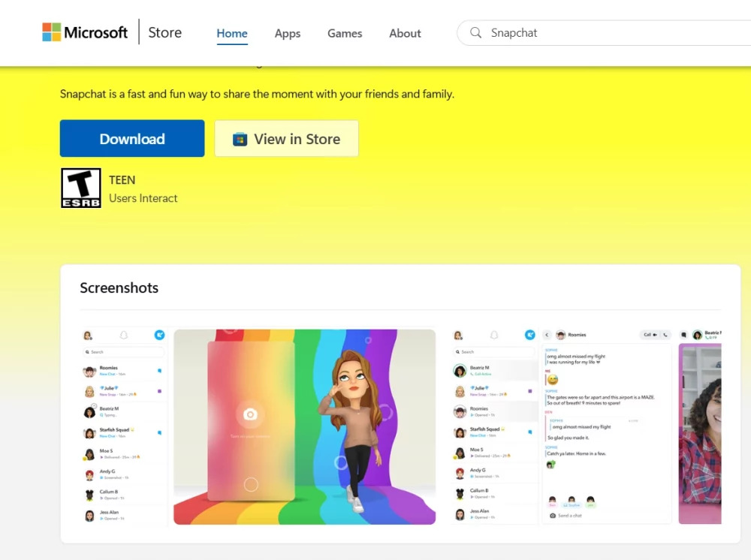Image resolution: width=751 pixels, height=560 pixels.
Task: Open the Home tab
Action: pyautogui.click(x=232, y=33)
